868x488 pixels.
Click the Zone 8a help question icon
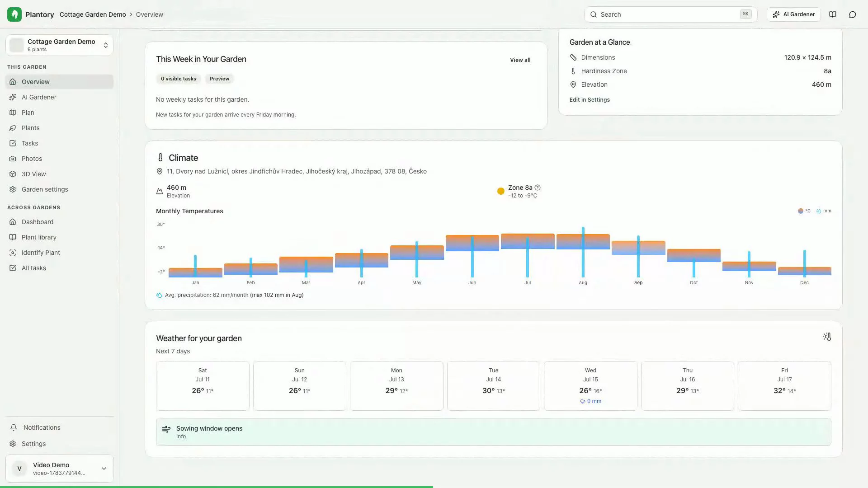(538, 188)
